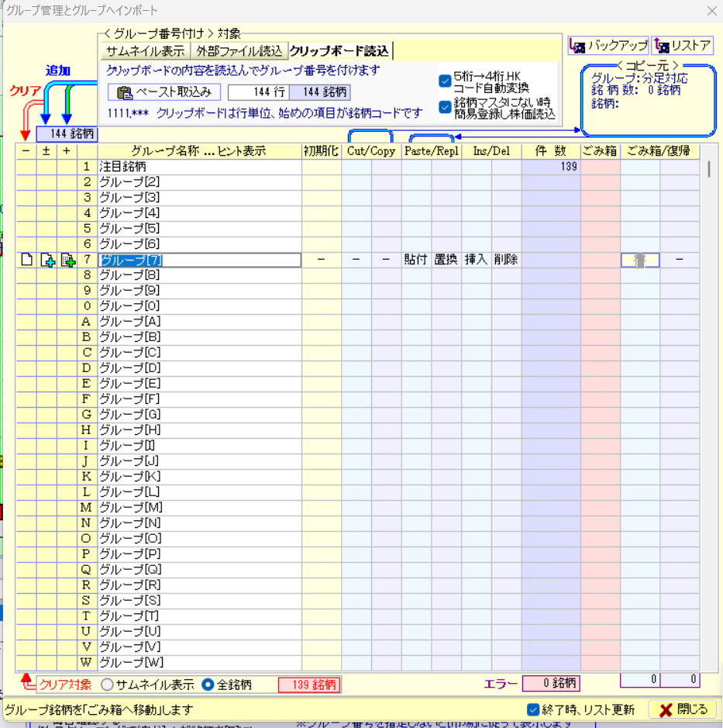The image size is (723, 728).
Task: Click the add-to-group icon in row 7
Action: [x=67, y=260]
